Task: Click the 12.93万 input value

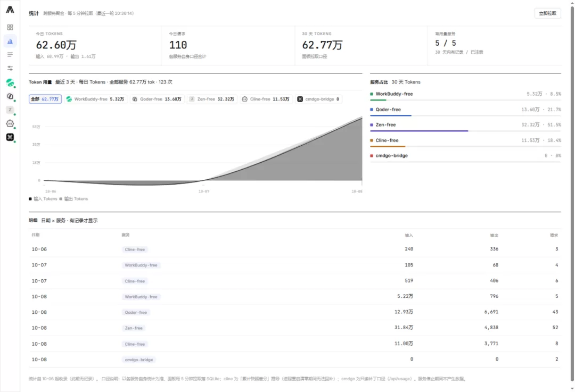Action: [x=404, y=312]
